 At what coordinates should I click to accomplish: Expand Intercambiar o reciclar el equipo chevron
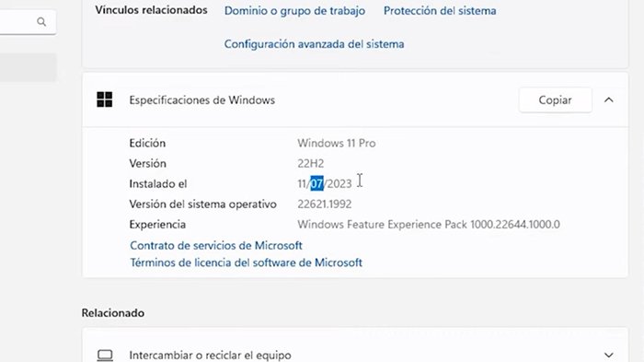[x=609, y=355]
